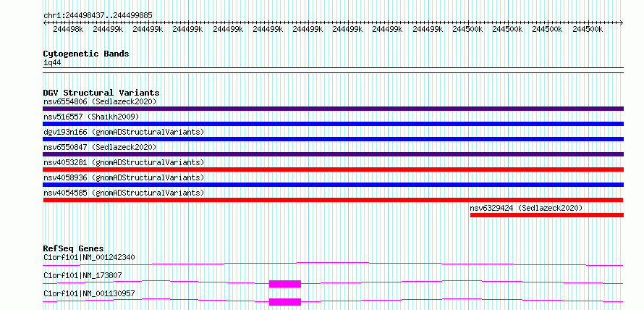
Task: Click the 1q44 band label
Action: [52, 63]
